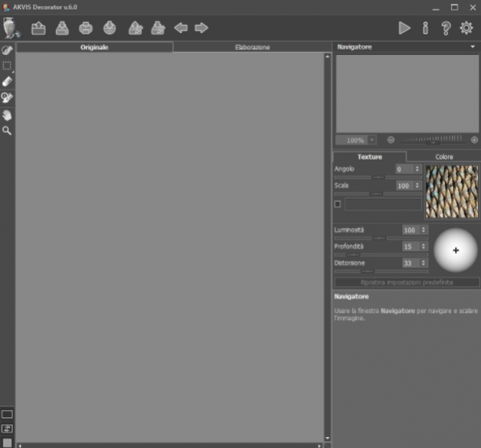Switch to the Colore tab
Image resolution: width=481 pixels, height=448 pixels.
click(444, 157)
